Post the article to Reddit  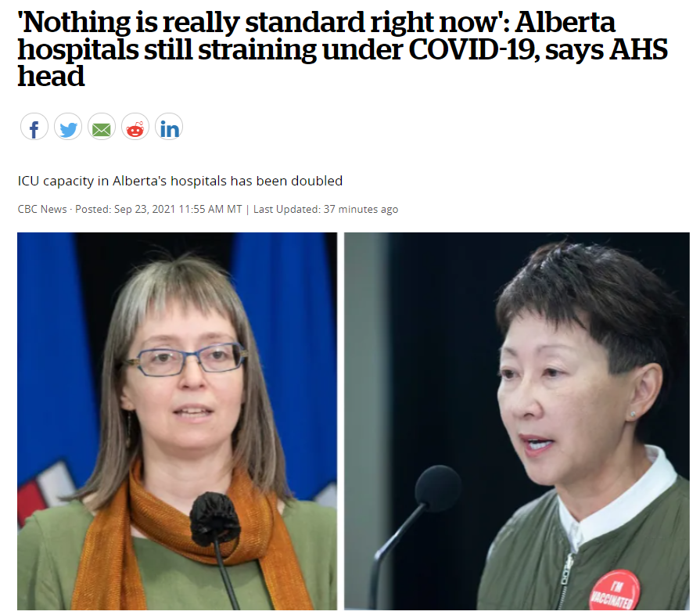tap(135, 127)
